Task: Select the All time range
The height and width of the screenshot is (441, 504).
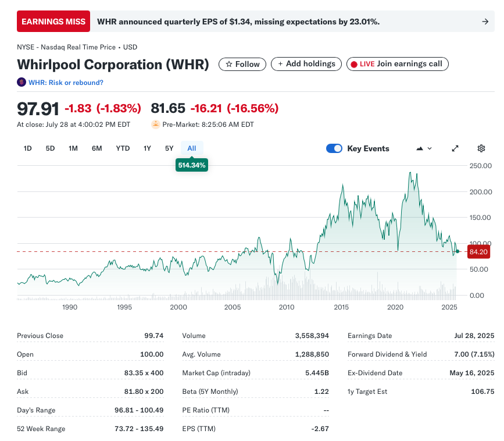Action: pos(192,148)
